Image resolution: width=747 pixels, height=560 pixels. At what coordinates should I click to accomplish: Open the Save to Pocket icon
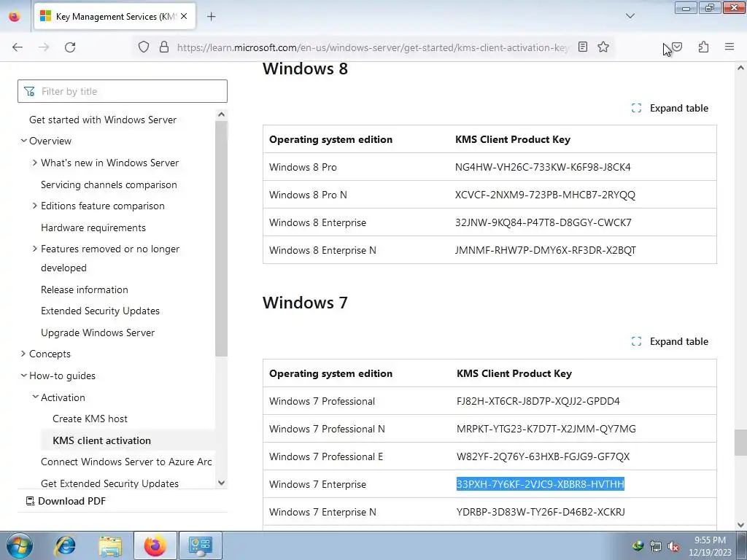[x=677, y=47]
